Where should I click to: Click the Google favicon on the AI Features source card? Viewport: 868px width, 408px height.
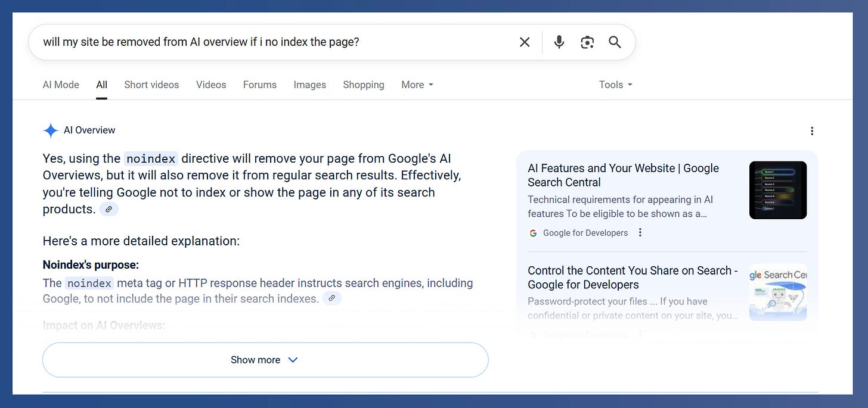(x=533, y=233)
